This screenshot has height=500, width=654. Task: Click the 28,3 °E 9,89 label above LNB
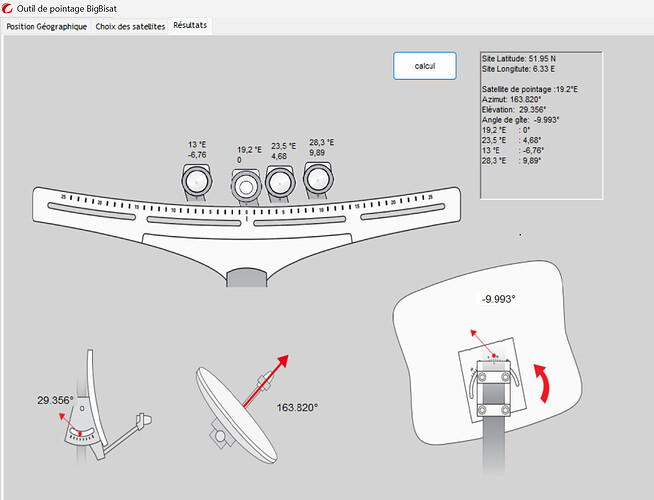(321, 148)
